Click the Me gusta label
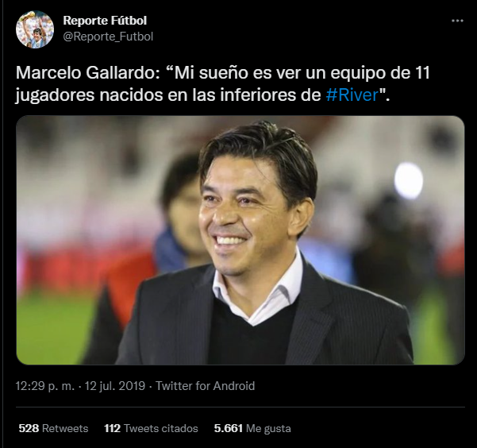This screenshot has height=448, width=477. click(268, 428)
